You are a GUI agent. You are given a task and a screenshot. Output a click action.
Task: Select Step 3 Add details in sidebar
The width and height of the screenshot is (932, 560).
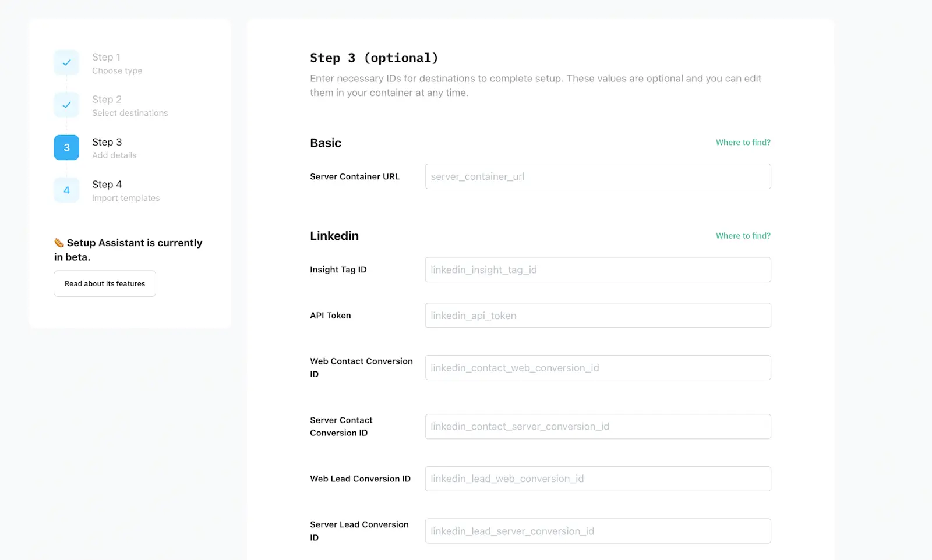click(114, 148)
